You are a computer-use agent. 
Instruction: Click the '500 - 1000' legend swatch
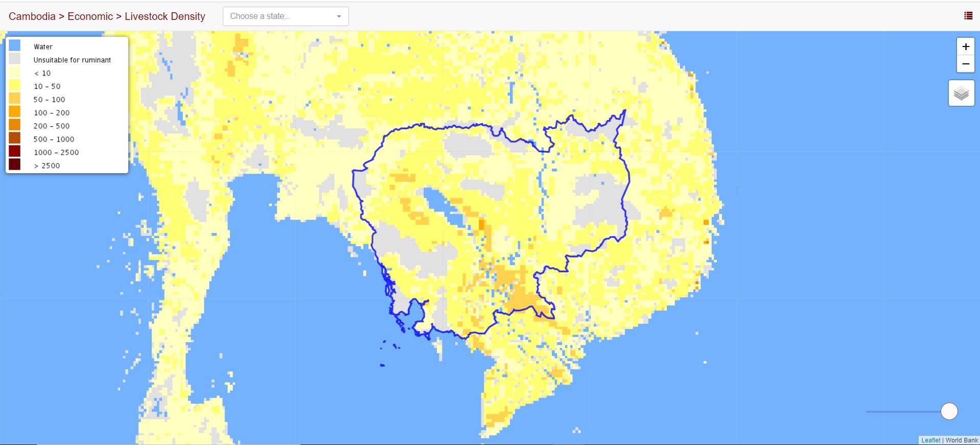(x=14, y=138)
